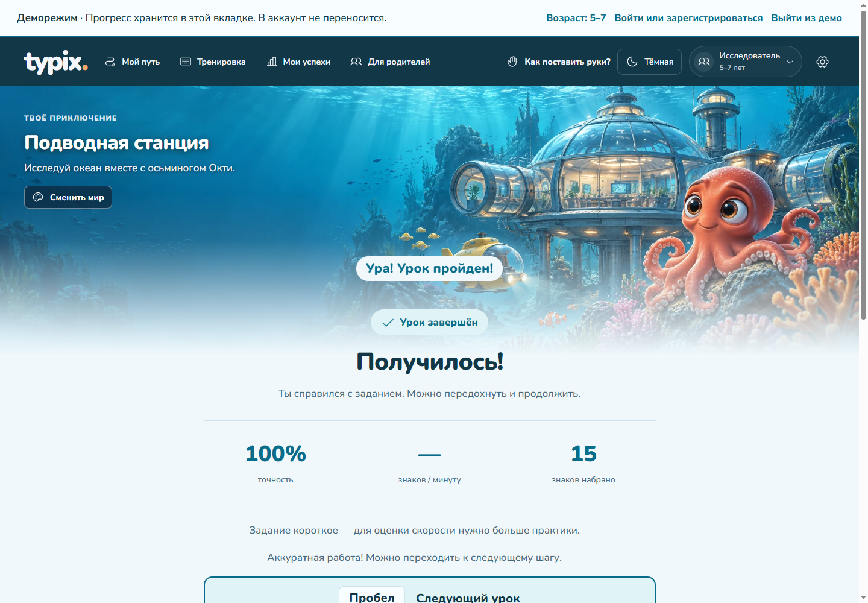Viewport: 868px width, 603px height.
Task: Click the path icon beside Мой путь
Action: pos(110,62)
